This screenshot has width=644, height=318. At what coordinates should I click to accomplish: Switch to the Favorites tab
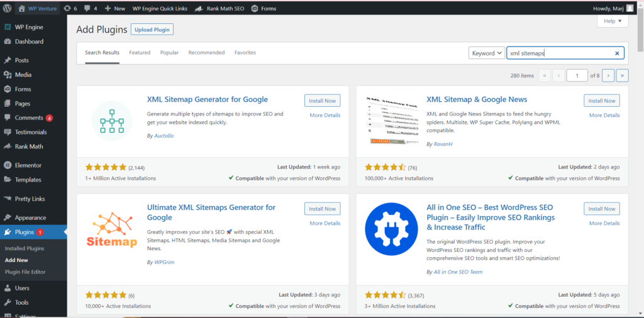(x=245, y=53)
